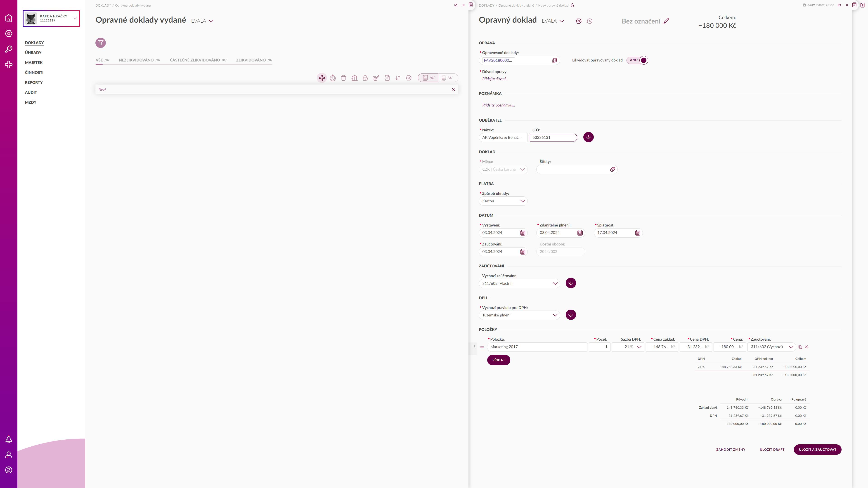The height and width of the screenshot is (488, 868).
Task: Click the bank building icon in list toolbar
Action: click(x=355, y=78)
